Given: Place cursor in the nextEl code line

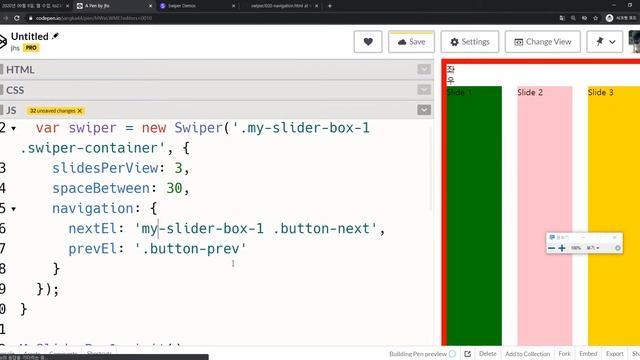Looking at the screenshot, I should pyautogui.click(x=227, y=229).
